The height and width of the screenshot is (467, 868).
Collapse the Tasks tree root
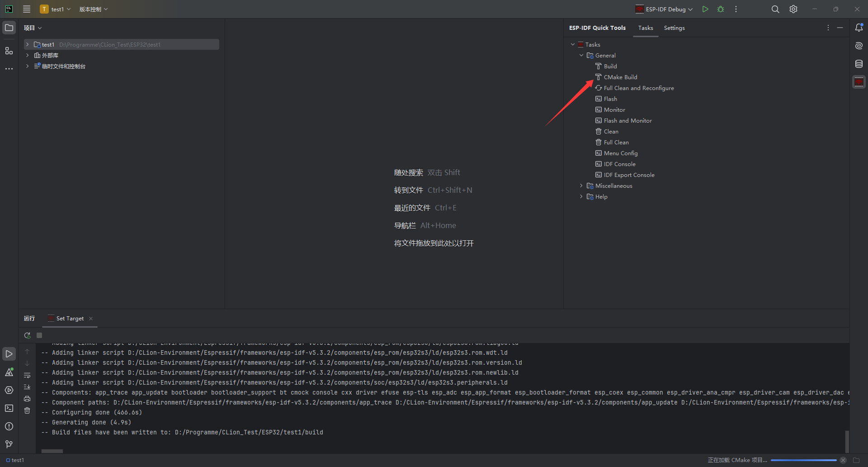tap(573, 44)
